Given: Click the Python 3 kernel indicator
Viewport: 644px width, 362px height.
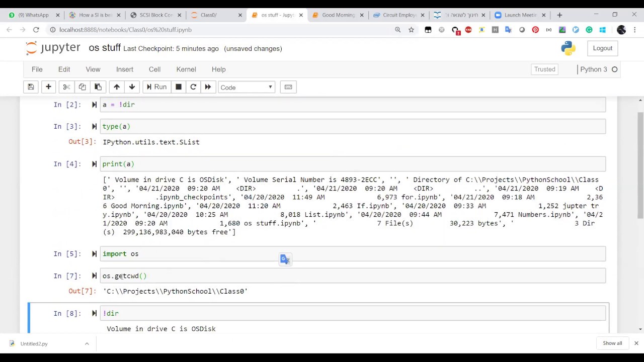Looking at the screenshot, I should point(599,69).
